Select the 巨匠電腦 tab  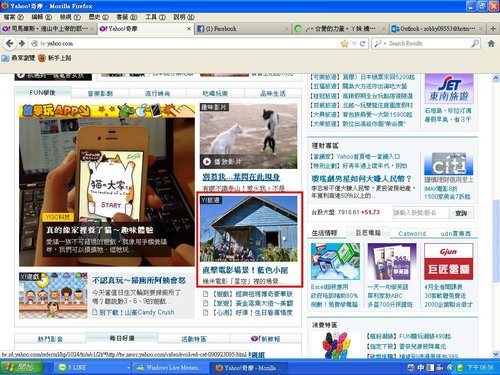coord(368,232)
